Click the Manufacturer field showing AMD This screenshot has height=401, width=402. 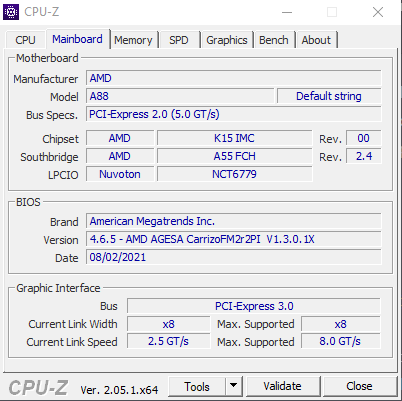tap(233, 78)
